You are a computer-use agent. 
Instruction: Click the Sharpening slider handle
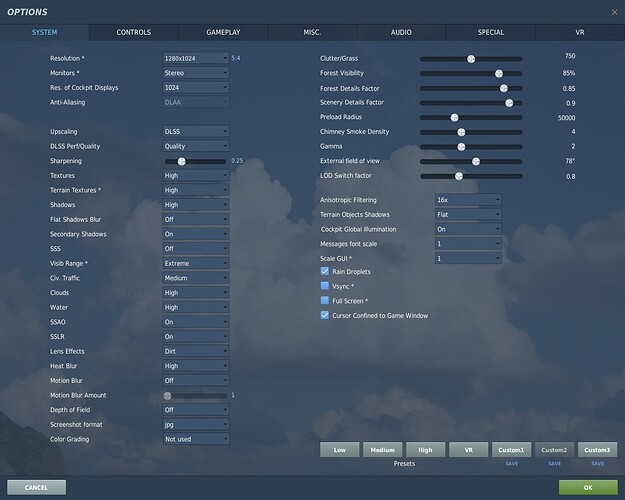point(181,161)
